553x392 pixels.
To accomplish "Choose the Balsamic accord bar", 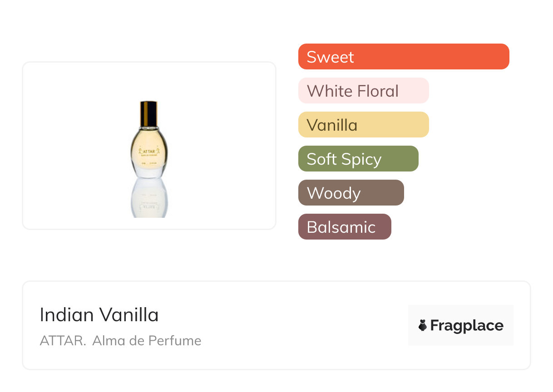I will point(344,227).
